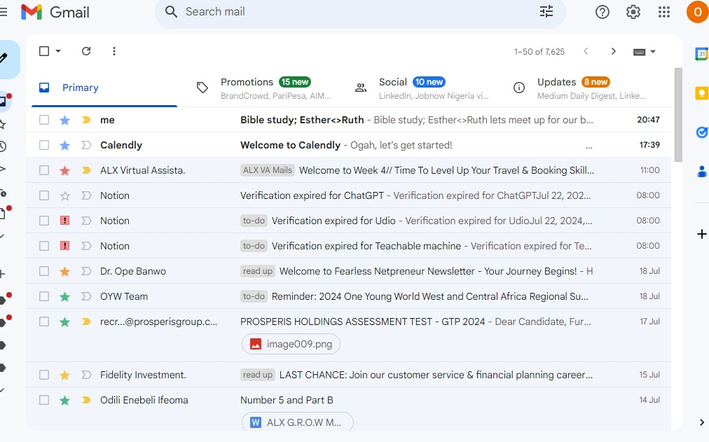This screenshot has width=709, height=442.
Task: Click the Search mail field
Action: coord(360,12)
